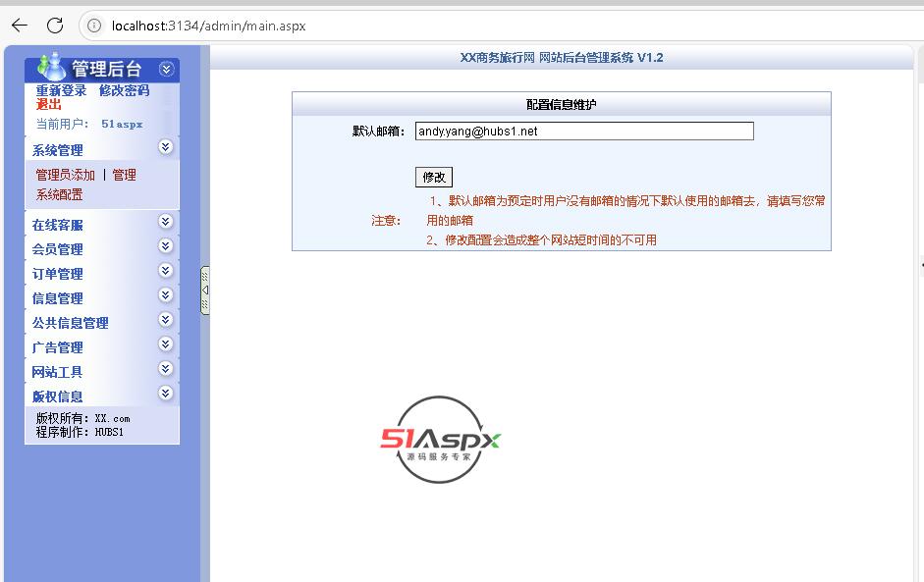
Task: Reload the page with the refresh icon
Action: click(55, 26)
